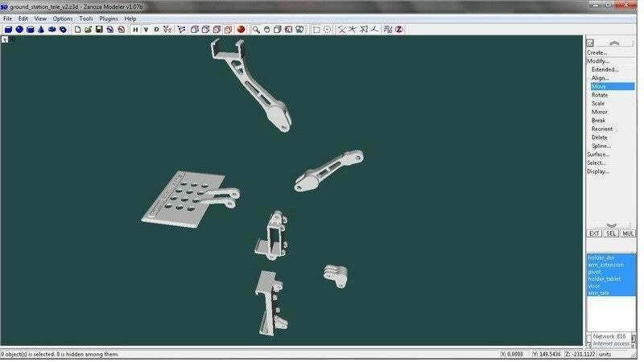This screenshot has width=644, height=362.
Task: Click the New file icon in toolbar
Action: [77, 30]
